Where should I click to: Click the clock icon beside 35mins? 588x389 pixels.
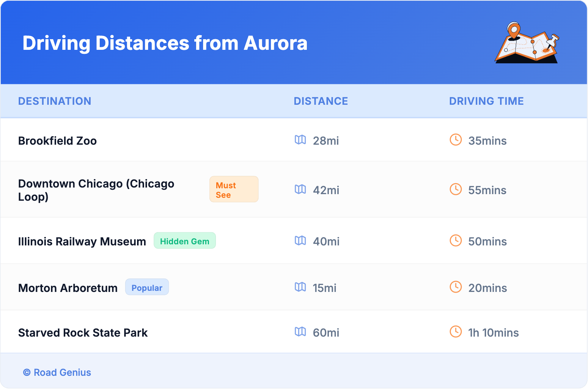(x=456, y=140)
